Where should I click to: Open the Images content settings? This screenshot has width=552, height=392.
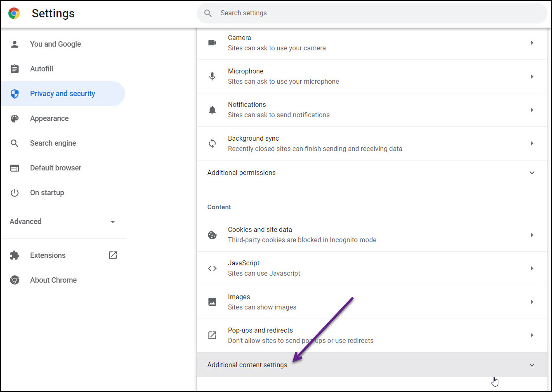click(x=372, y=302)
